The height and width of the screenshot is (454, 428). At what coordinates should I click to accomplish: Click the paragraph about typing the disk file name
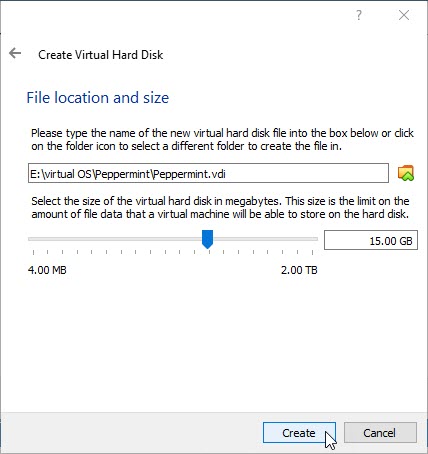pos(222,139)
